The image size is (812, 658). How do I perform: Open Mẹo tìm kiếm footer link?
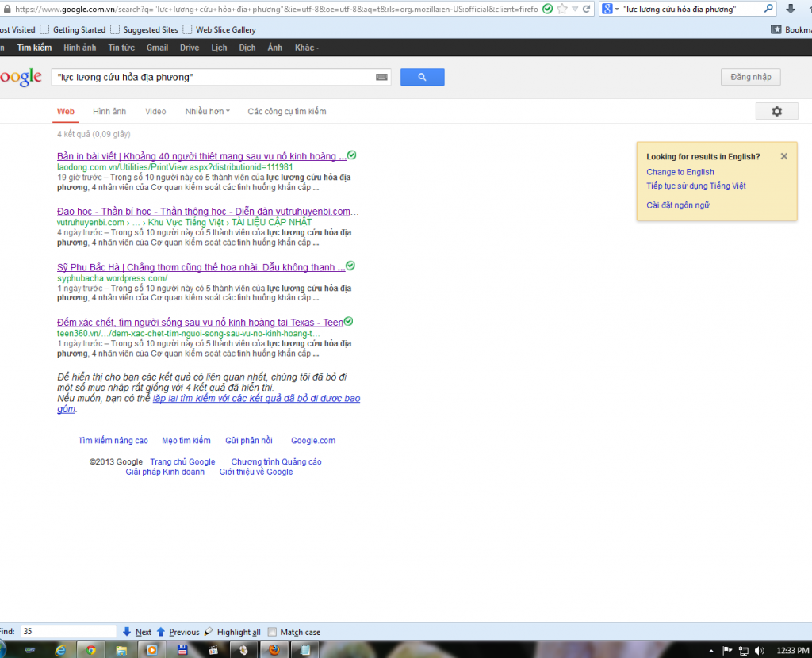(x=186, y=441)
